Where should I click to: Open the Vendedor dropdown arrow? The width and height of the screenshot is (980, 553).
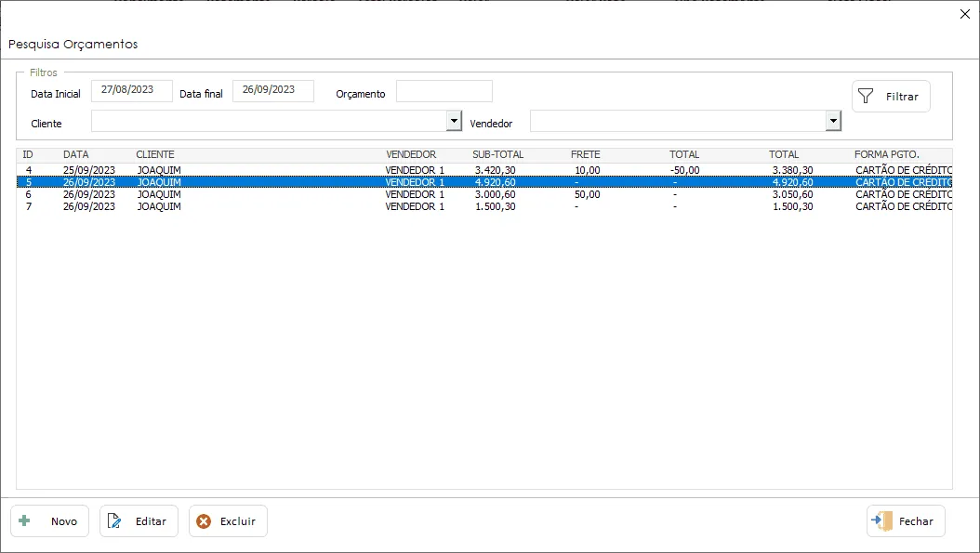[x=833, y=121]
